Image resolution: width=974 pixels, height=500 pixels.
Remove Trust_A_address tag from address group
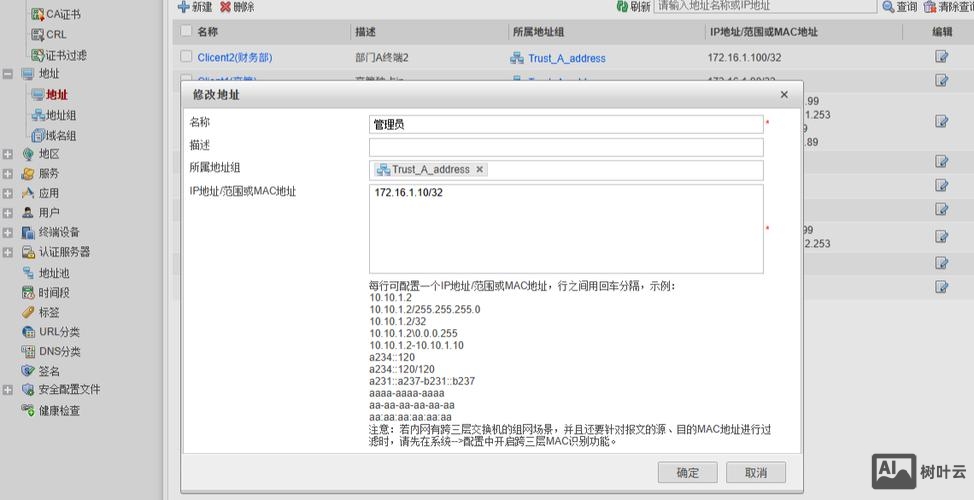point(480,170)
